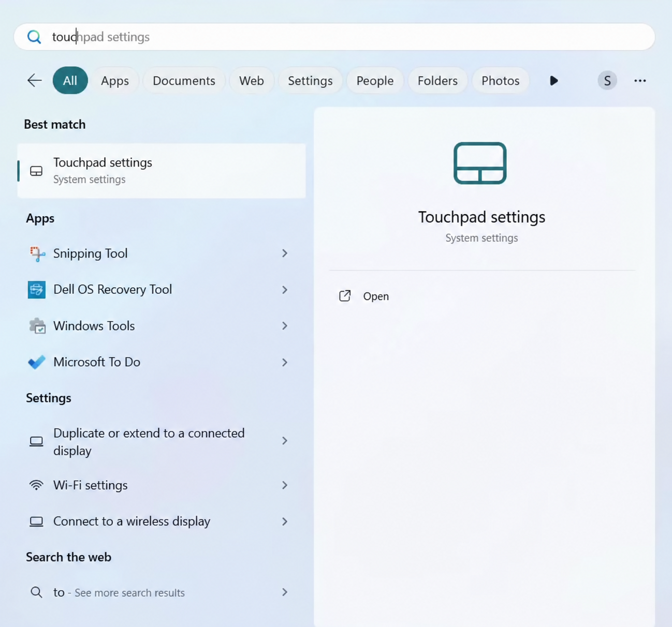Click the search magnifier icon in search box

coord(34,37)
